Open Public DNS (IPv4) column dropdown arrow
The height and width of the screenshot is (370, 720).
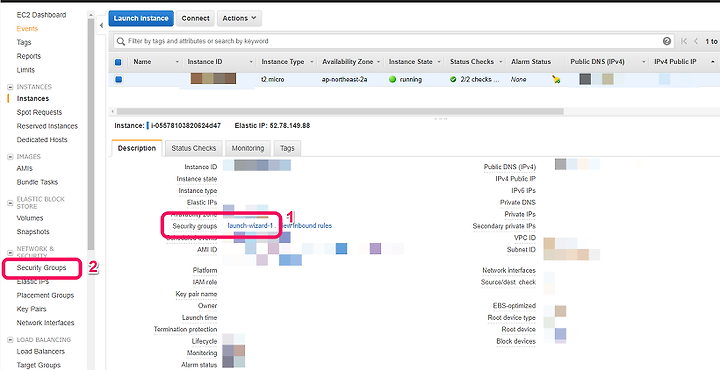point(643,62)
